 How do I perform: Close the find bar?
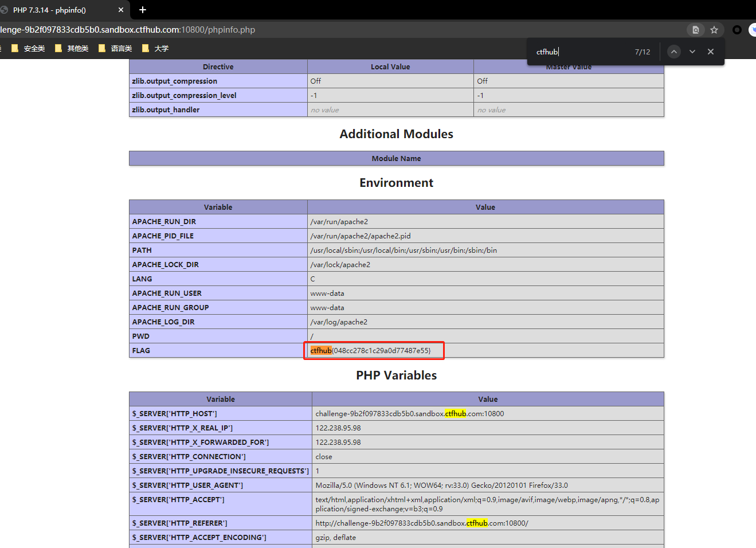(x=711, y=52)
